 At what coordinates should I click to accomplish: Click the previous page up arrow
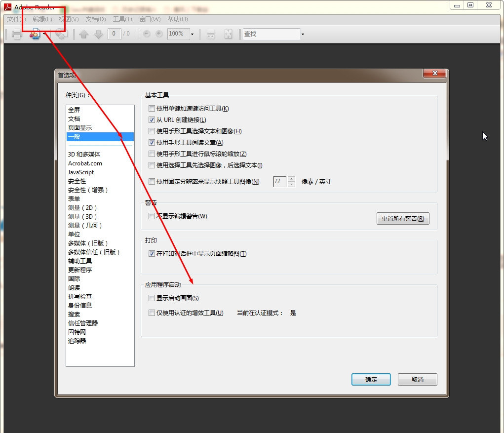(83, 34)
